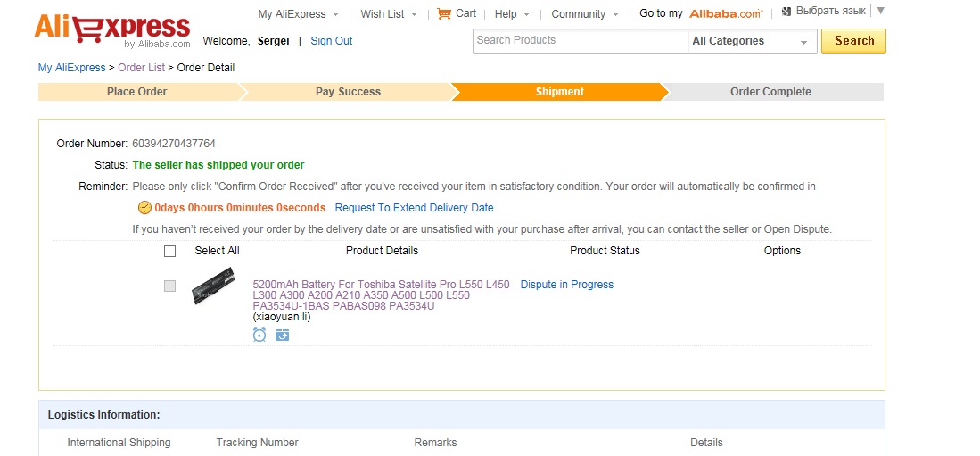Open the shopping cart icon
The width and height of the screenshot is (980, 456).
pyautogui.click(x=444, y=13)
